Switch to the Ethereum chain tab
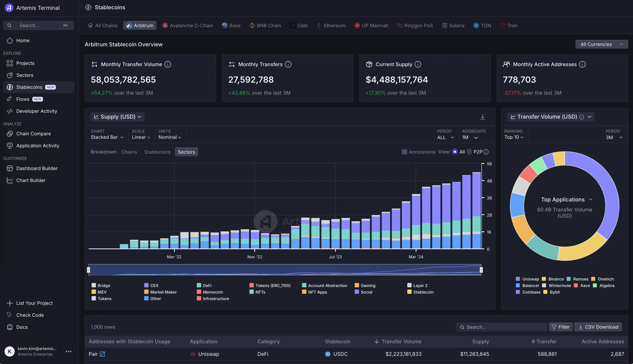This screenshot has width=633, height=364. (331, 25)
